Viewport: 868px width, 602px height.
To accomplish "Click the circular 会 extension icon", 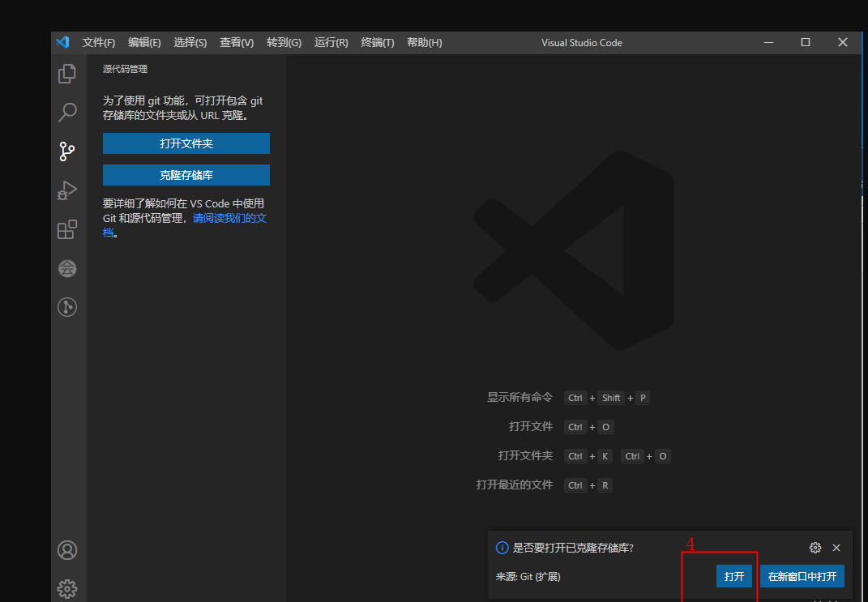I will point(67,269).
